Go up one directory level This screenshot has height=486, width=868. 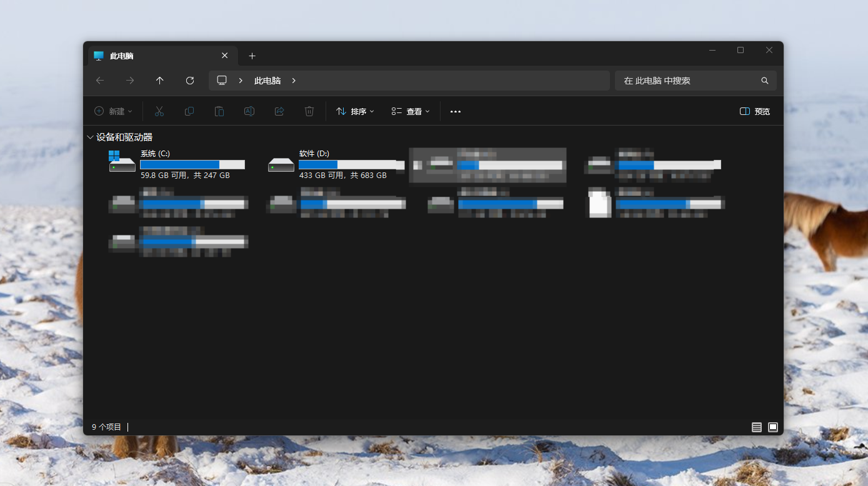(160, 81)
